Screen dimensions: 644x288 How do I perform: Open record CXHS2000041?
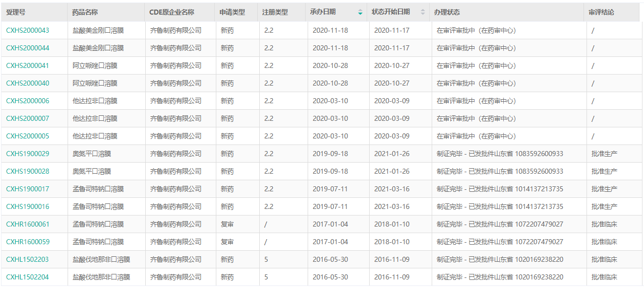coord(28,65)
